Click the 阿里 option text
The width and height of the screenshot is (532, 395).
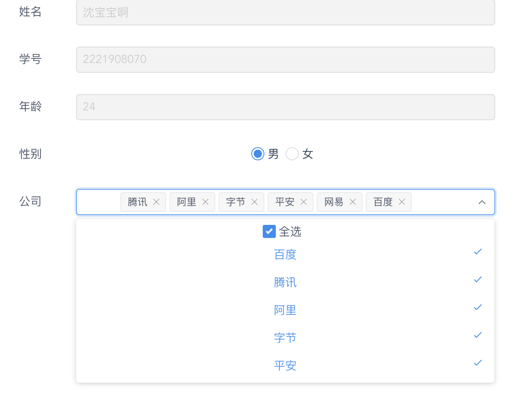pyautogui.click(x=285, y=310)
